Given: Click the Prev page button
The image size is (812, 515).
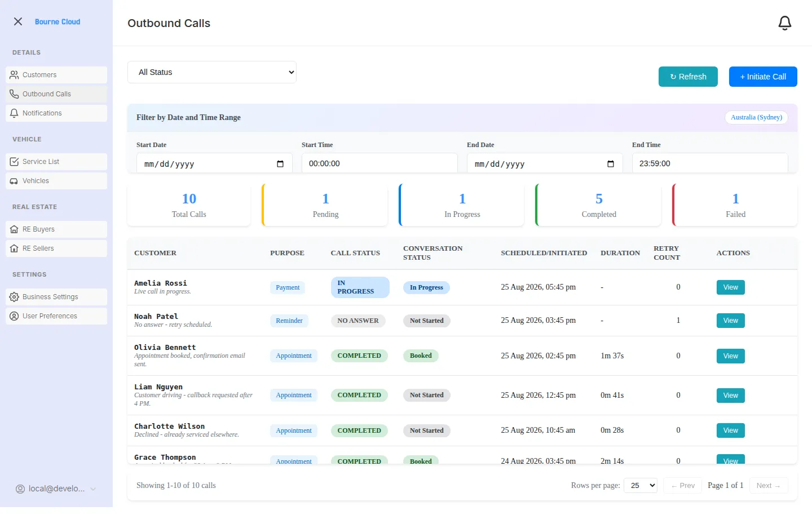Looking at the screenshot, I should [x=683, y=485].
